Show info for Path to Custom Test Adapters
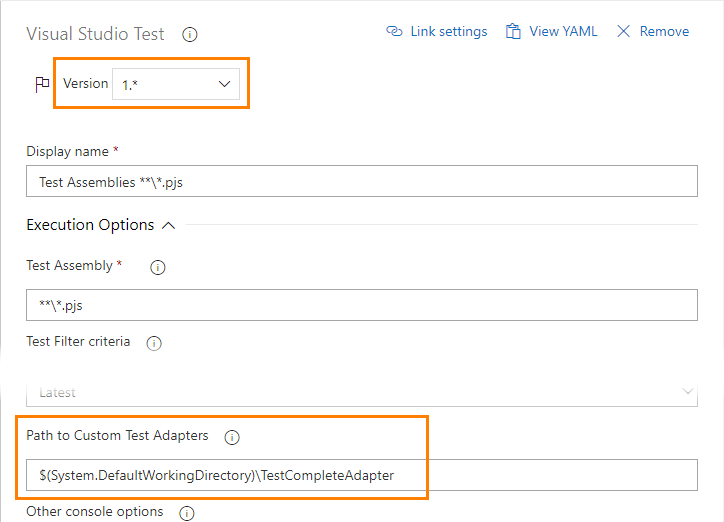This screenshot has height=522, width=724. coord(232,437)
